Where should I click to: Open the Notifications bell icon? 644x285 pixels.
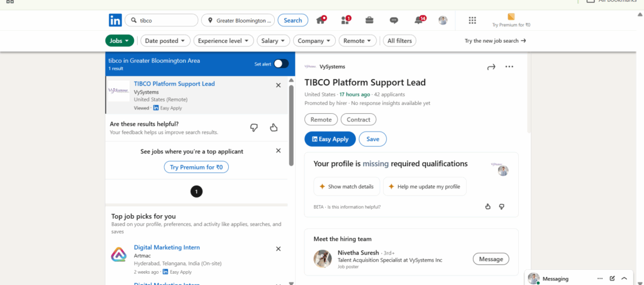419,20
